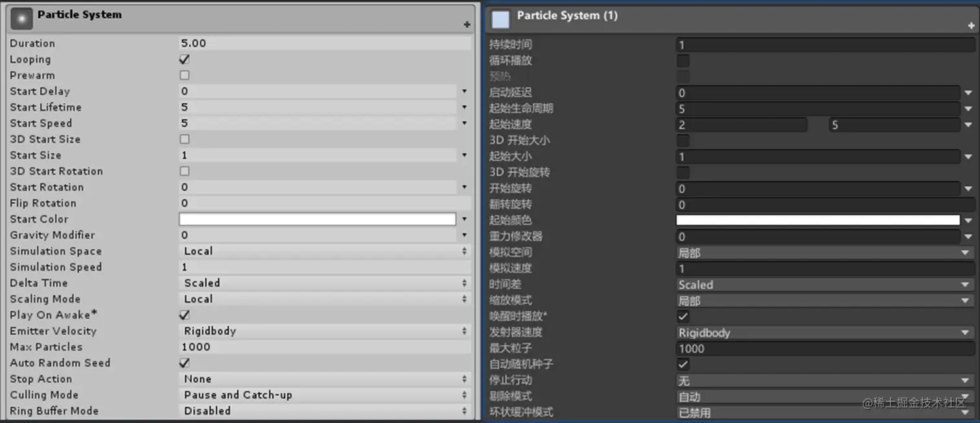Image resolution: width=980 pixels, height=423 pixels.
Task: Open the Start Speed mode dropdown arrow
Action: [x=465, y=123]
